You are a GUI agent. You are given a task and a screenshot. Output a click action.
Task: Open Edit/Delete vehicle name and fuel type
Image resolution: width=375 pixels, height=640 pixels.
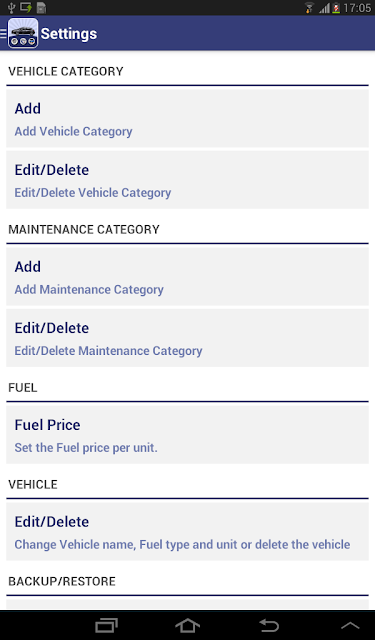(187, 531)
